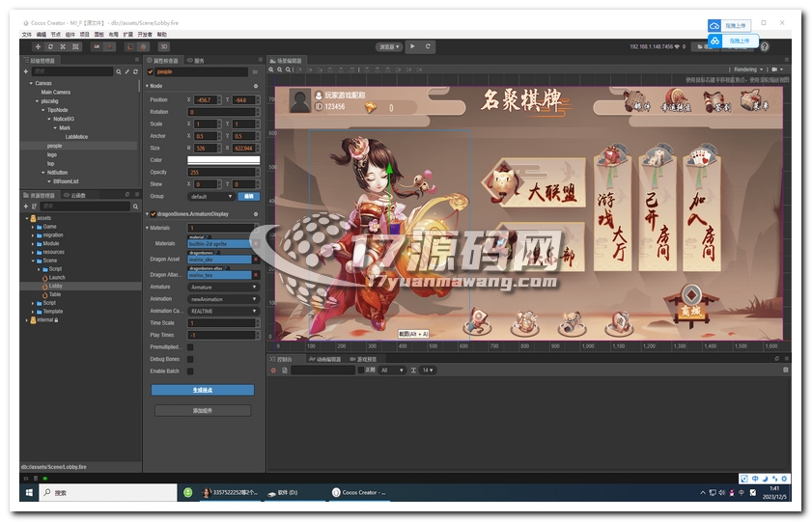Clear the Dragon Atlas with red X
812x522 pixels.
pos(256,275)
